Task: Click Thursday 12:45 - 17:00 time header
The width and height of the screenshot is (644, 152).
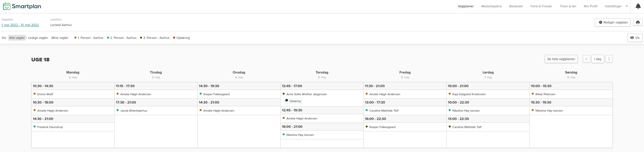Action: pos(322,86)
